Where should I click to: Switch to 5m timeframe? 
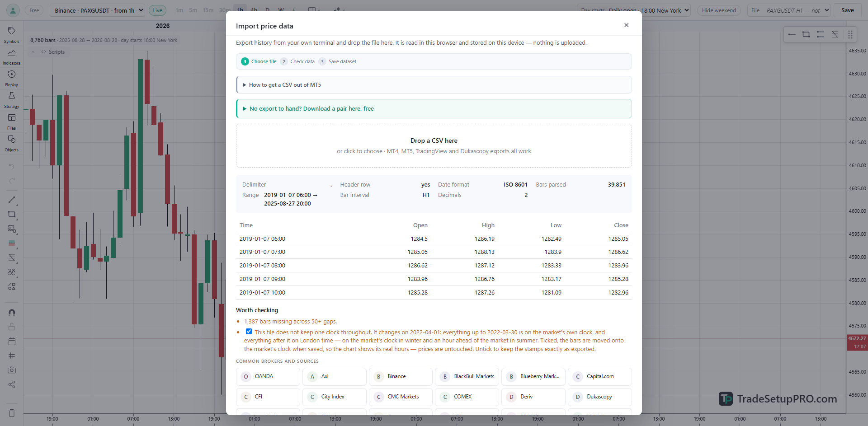tap(193, 10)
